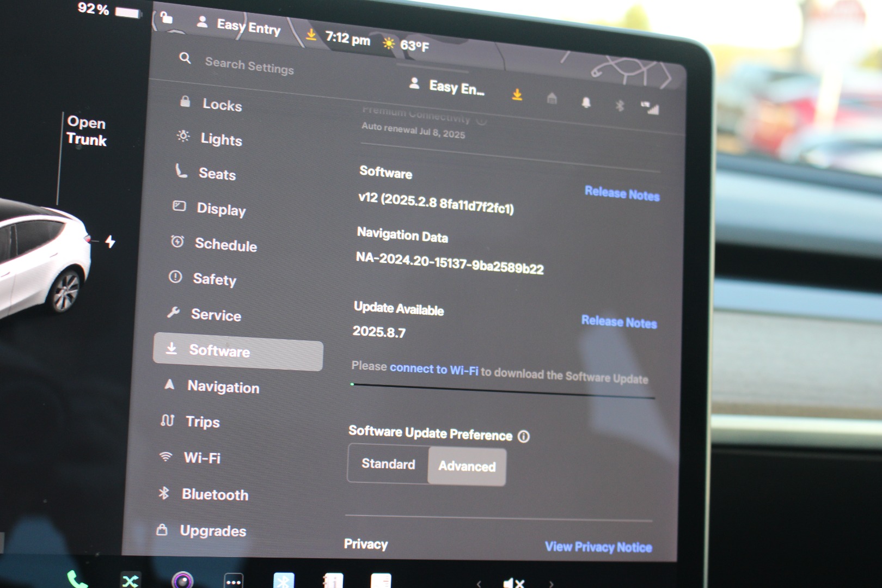Launch the dashcam camera app
882x588 pixels.
(x=182, y=580)
